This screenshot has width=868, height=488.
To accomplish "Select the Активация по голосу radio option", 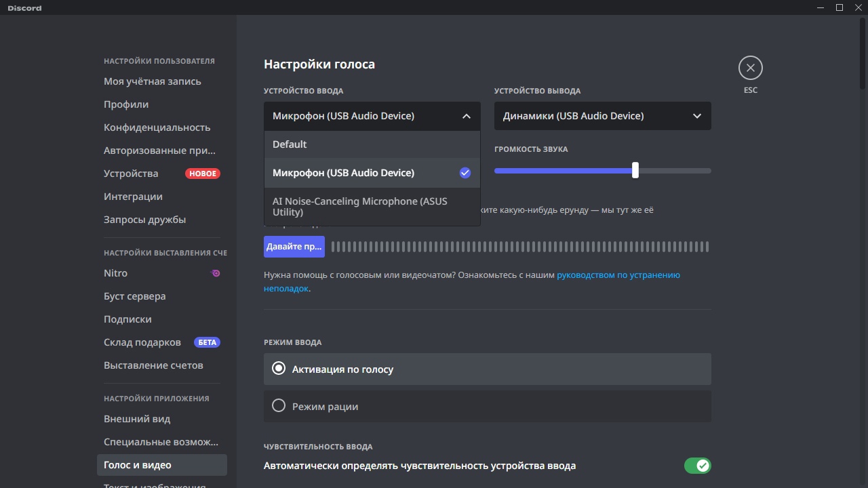I will tap(488, 369).
